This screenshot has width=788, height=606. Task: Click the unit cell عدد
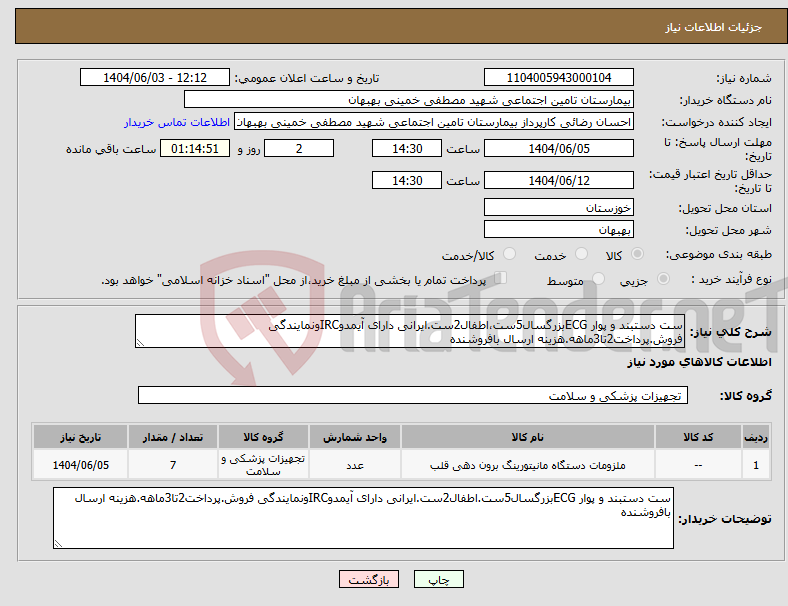(355, 465)
